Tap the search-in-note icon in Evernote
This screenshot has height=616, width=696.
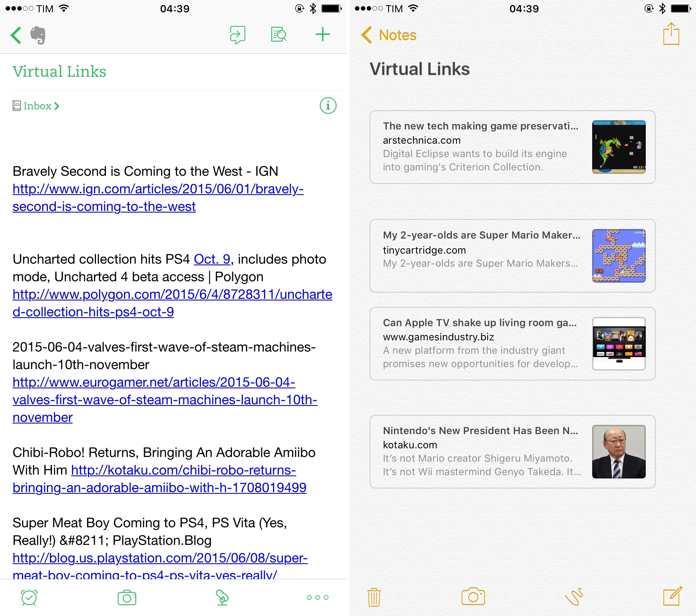[279, 35]
